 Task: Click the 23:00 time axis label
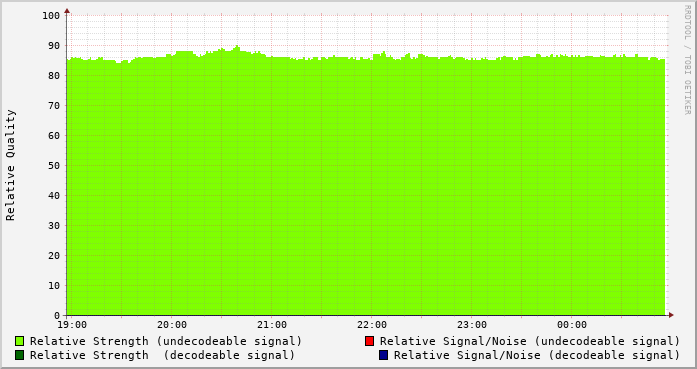coord(472,325)
